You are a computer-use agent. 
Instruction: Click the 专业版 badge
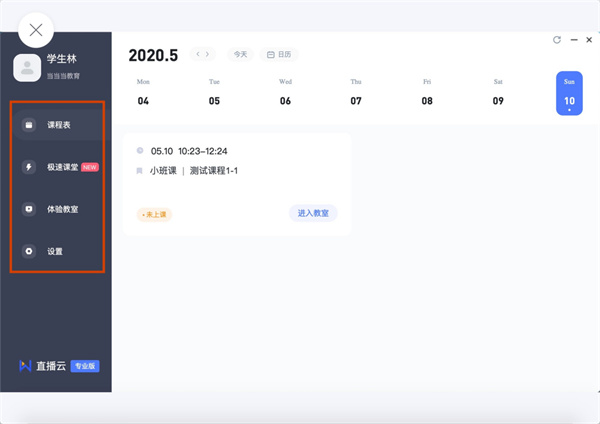(85, 366)
